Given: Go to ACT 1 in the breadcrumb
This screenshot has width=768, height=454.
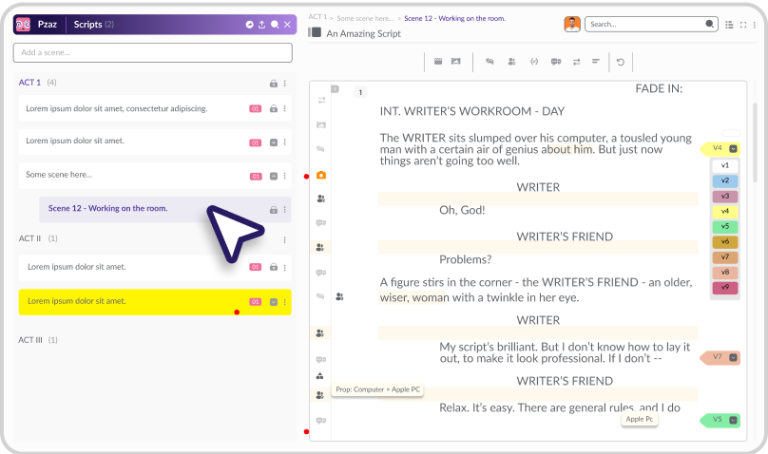Looking at the screenshot, I should coord(318,18).
